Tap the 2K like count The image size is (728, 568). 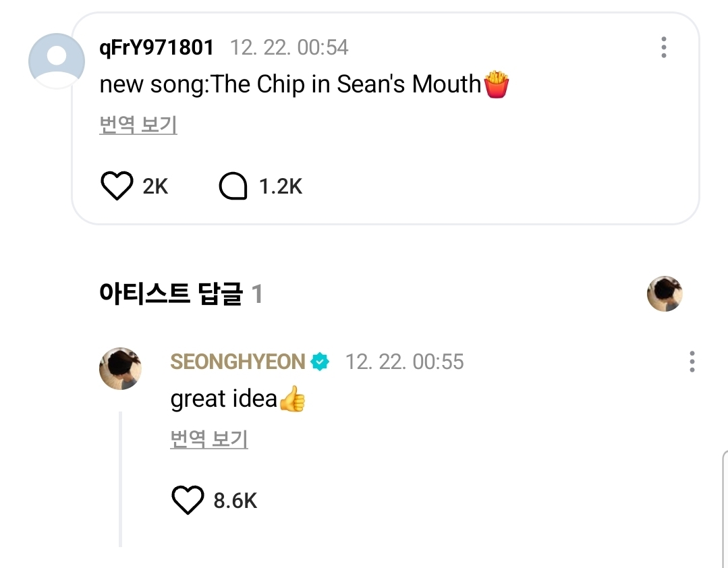155,186
